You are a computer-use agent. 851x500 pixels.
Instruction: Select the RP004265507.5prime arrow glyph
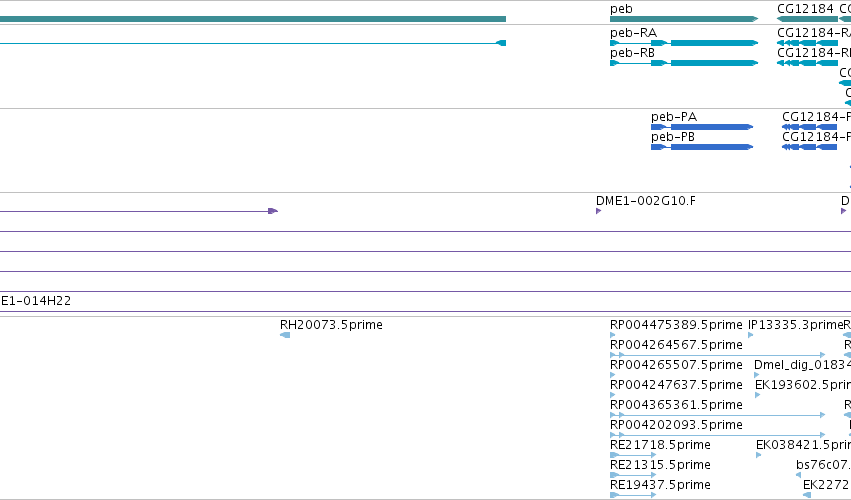(x=613, y=375)
